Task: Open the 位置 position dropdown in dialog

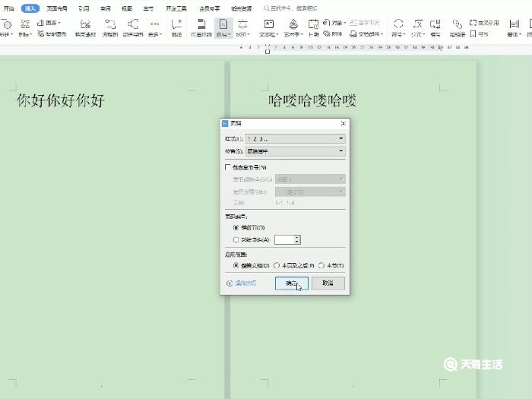Action: click(296, 151)
